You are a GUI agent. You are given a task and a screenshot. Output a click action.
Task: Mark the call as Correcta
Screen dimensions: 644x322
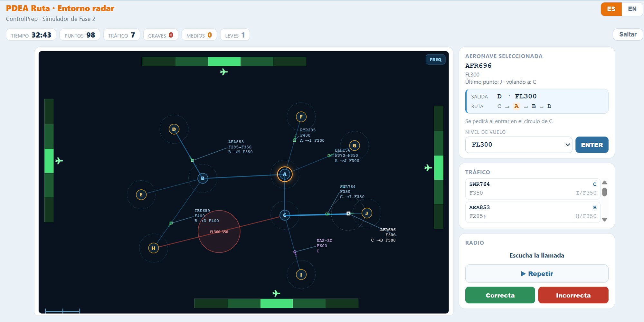pos(500,295)
